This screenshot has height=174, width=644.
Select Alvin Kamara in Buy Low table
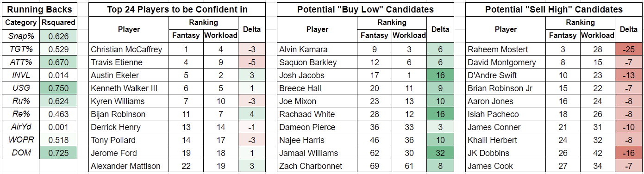pos(317,50)
